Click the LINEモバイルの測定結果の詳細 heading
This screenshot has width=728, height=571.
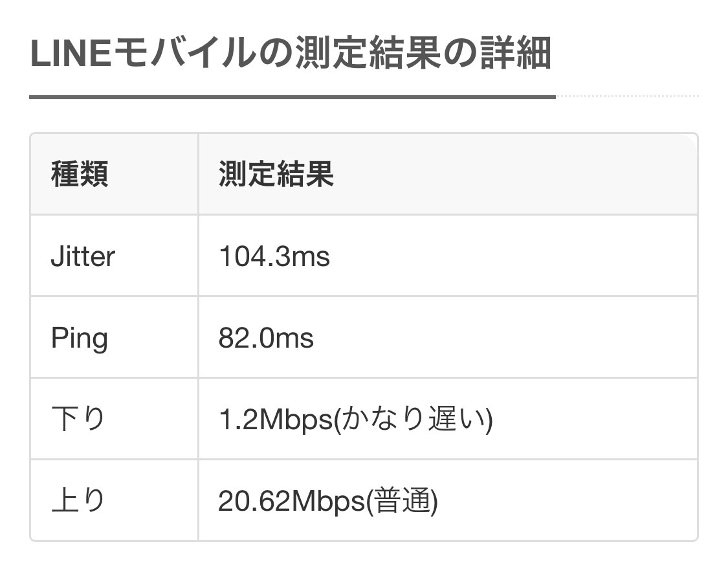click(291, 52)
